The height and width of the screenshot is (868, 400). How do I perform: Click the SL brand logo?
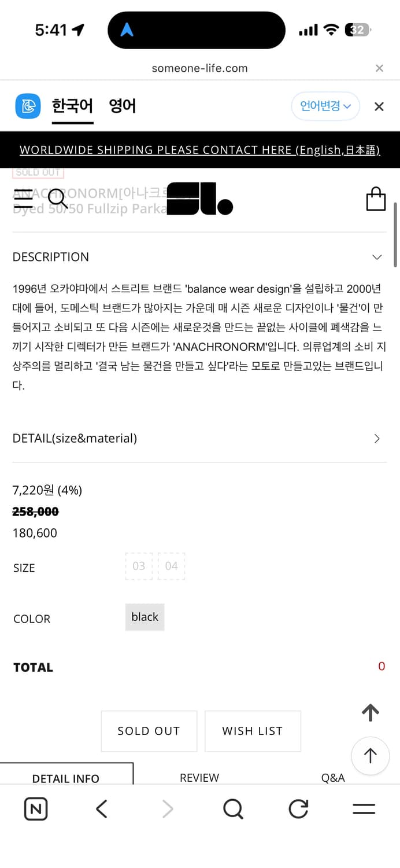click(199, 198)
